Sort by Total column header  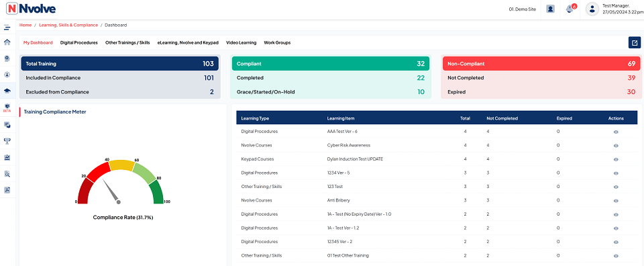[465, 118]
